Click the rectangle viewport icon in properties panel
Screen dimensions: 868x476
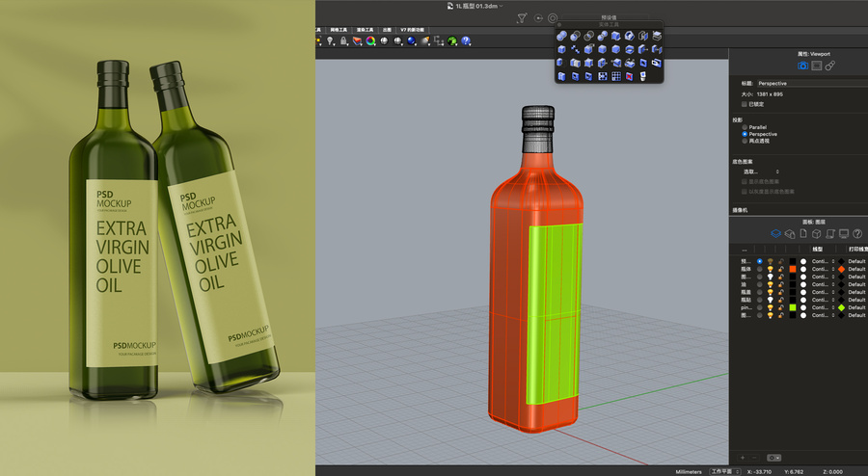(817, 66)
